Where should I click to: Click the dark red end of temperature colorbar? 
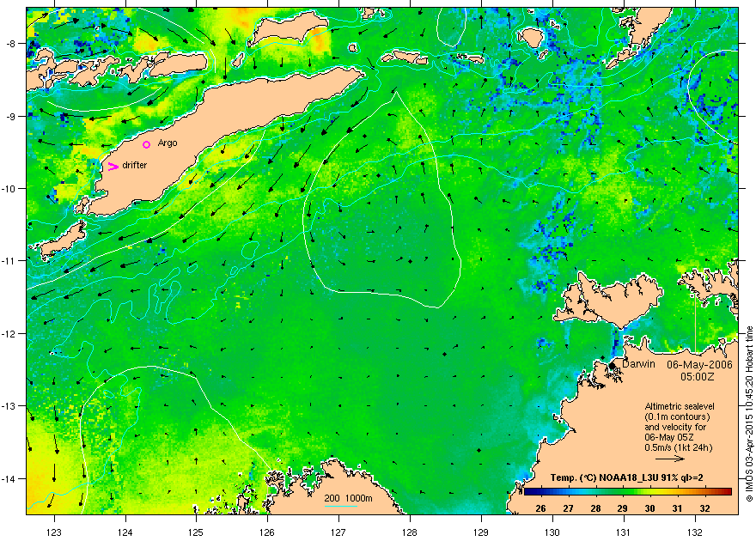[727, 491]
